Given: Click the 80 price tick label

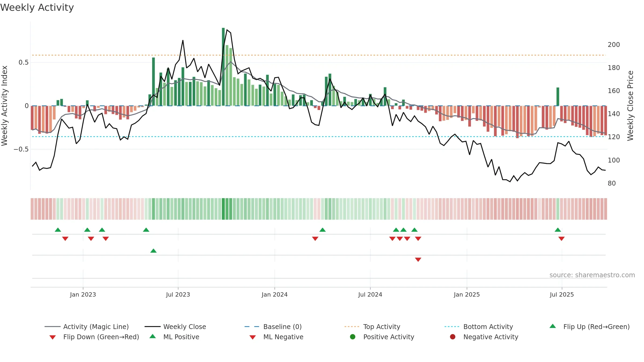Looking at the screenshot, I should pos(612,183).
